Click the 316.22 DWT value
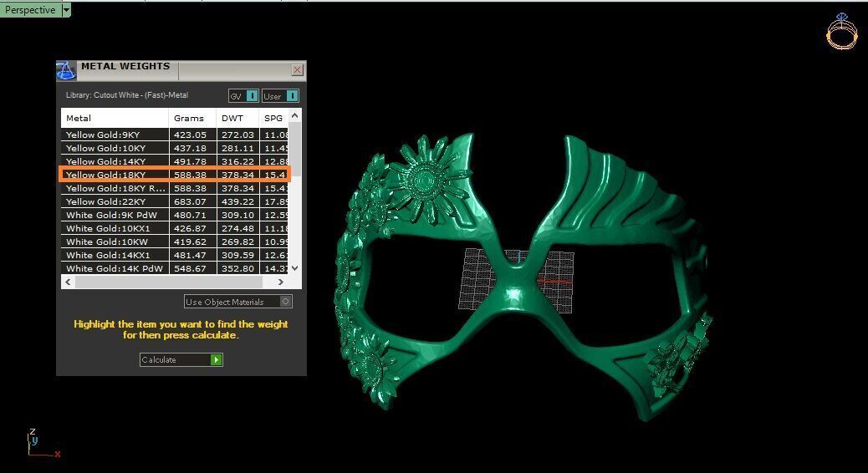Screen dimensions: 868x473 tap(237, 161)
